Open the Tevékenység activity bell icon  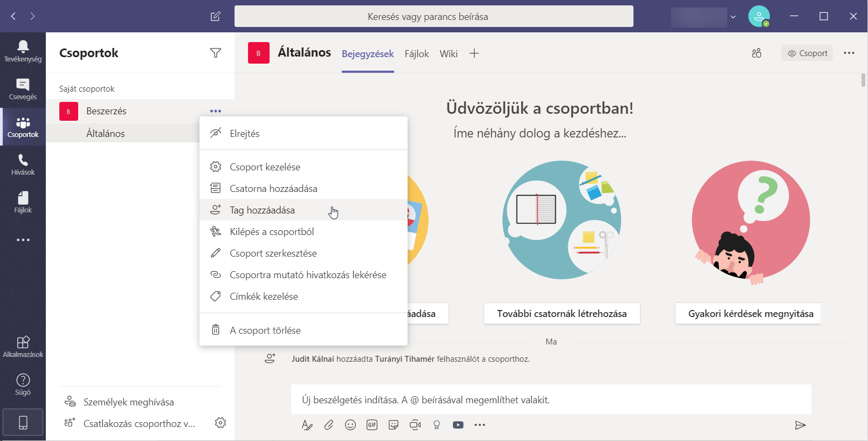(x=23, y=51)
